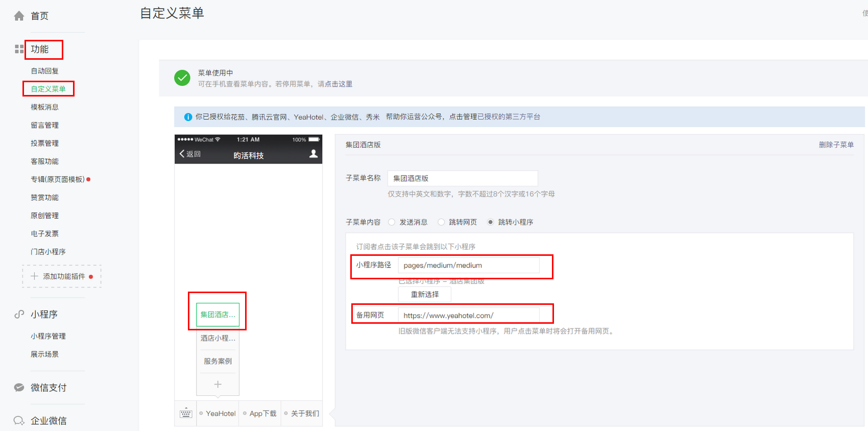This screenshot has height=431, width=868.
Task: Open 展示场景 in the sidebar
Action: click(44, 354)
